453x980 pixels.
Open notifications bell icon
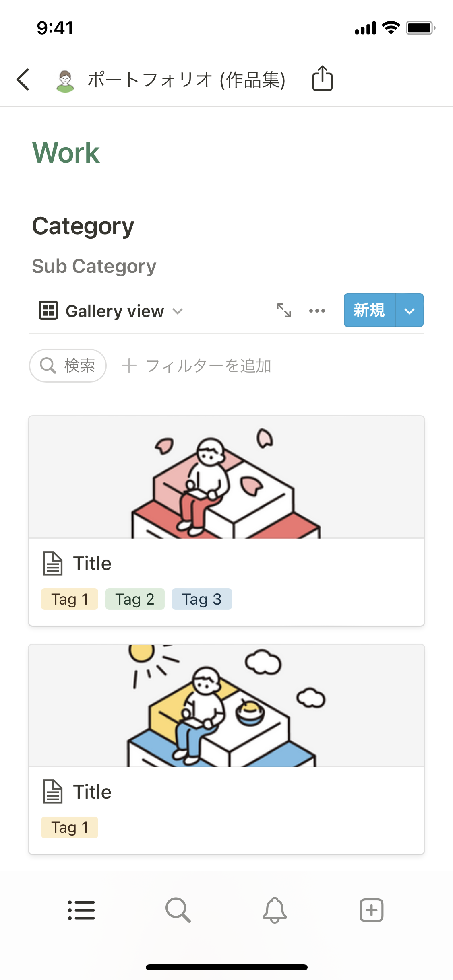275,910
